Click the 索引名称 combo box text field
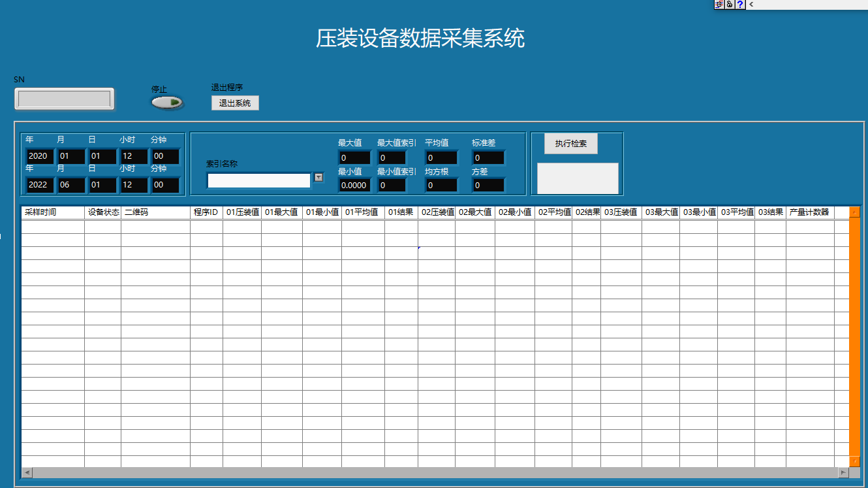This screenshot has height=488, width=868. pos(259,180)
